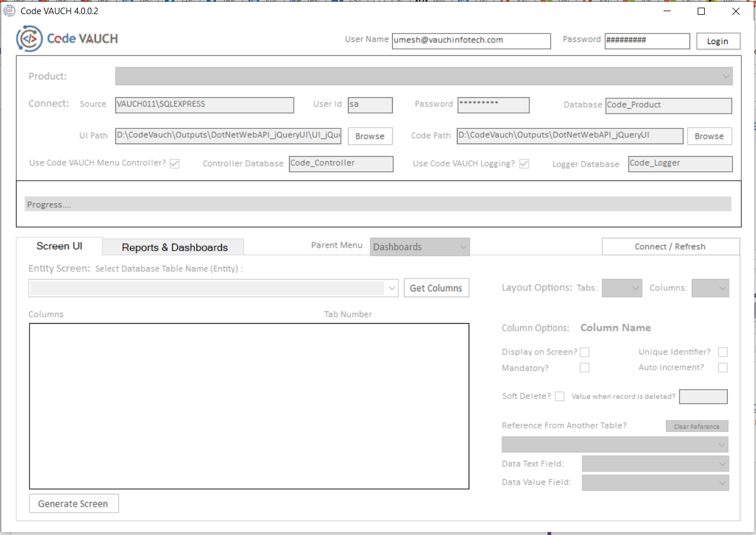Image resolution: width=756 pixels, height=535 pixels.
Task: Click the Progress bar
Action: tap(378, 204)
